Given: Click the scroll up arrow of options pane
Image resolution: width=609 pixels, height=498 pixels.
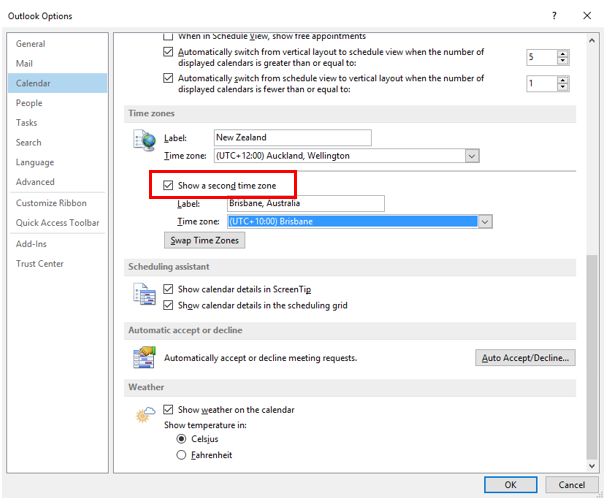Looking at the screenshot, I should (x=592, y=40).
